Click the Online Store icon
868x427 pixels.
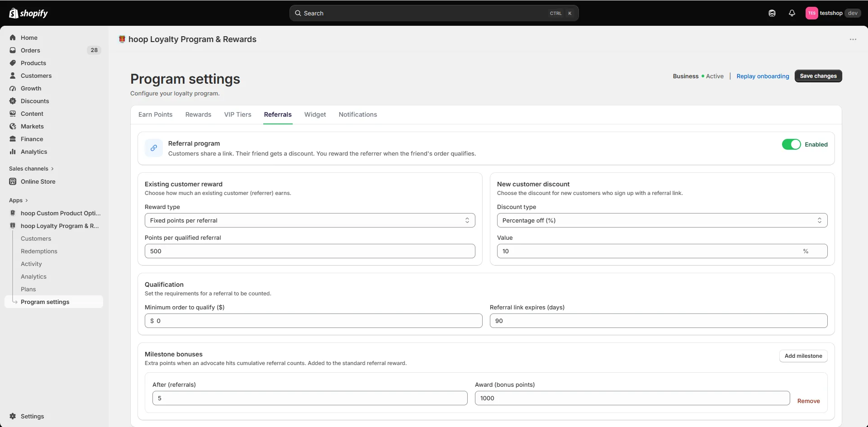(x=13, y=181)
